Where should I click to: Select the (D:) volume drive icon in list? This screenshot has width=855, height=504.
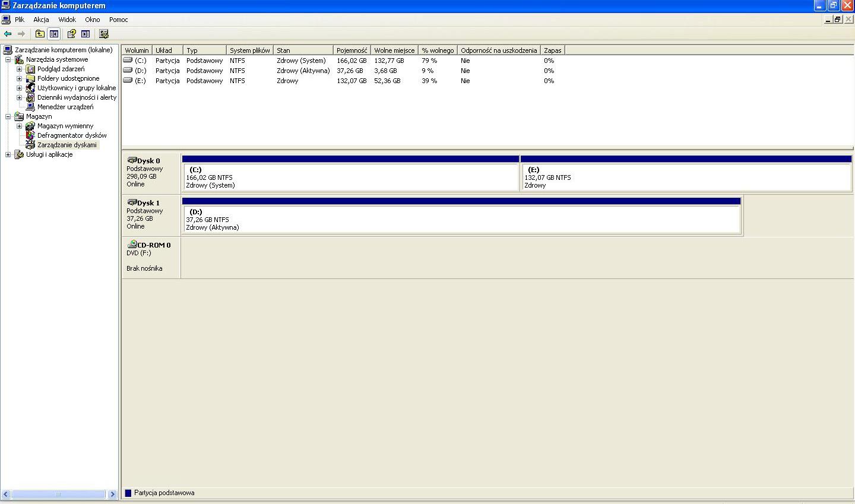128,70
